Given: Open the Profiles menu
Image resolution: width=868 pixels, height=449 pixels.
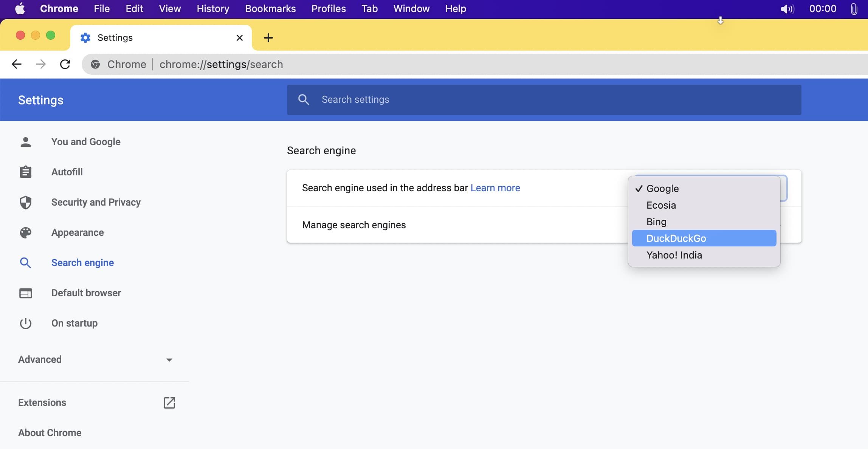Looking at the screenshot, I should click(x=329, y=8).
